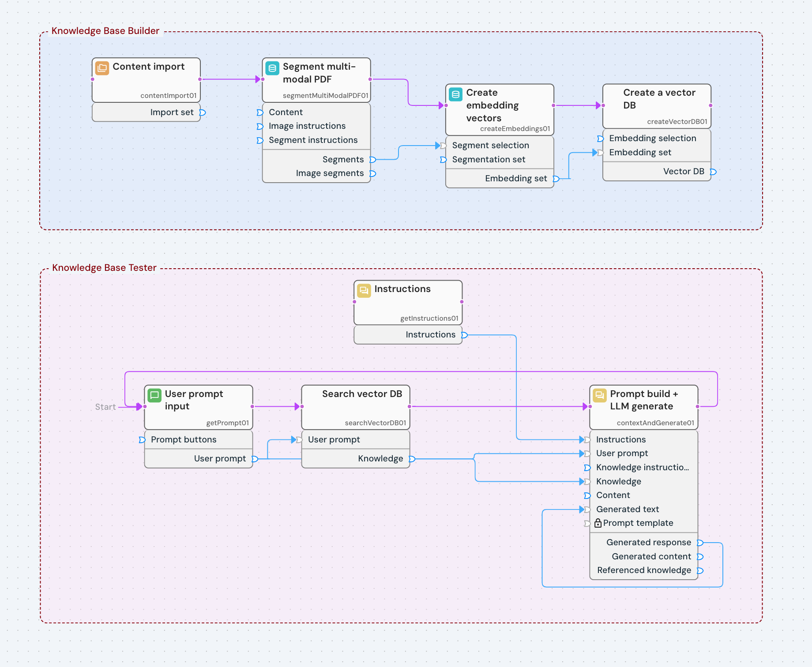Click the lock icon on Prompt template

pos(598,523)
